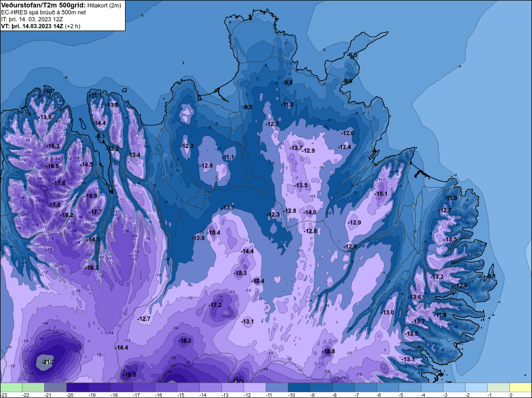The image size is (532, 398).
Task: Click the -12.0 temperature label
Action: (351, 246)
